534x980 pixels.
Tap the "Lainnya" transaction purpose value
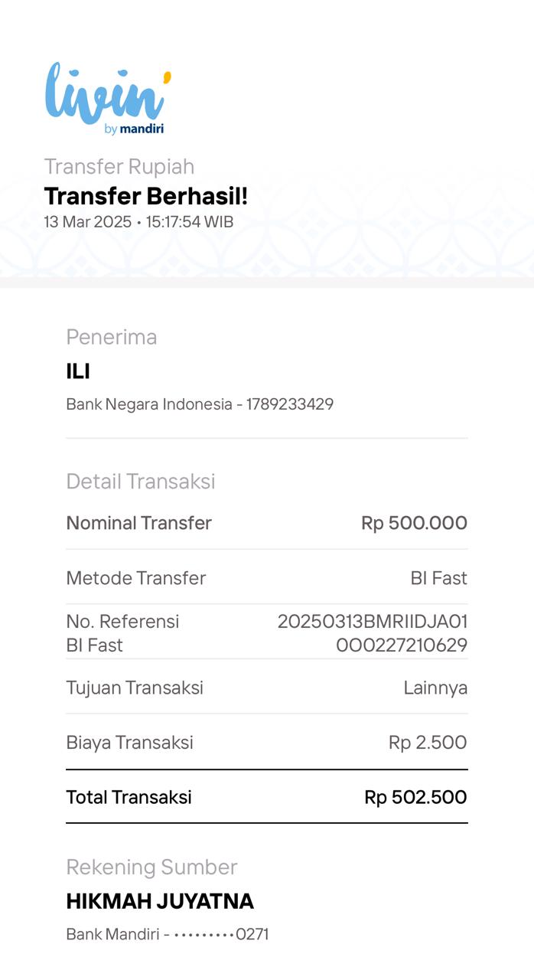point(435,688)
